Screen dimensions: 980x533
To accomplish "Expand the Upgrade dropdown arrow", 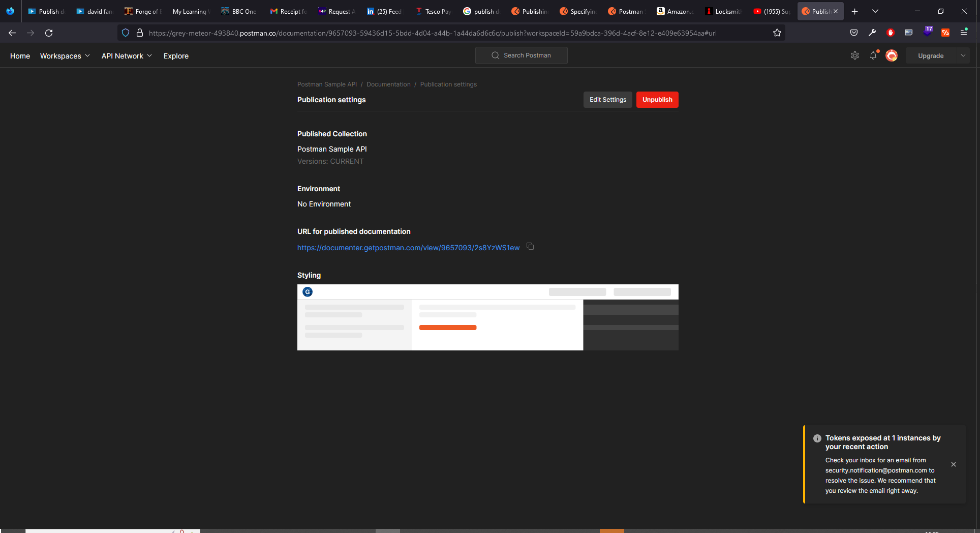I will click(x=963, y=56).
